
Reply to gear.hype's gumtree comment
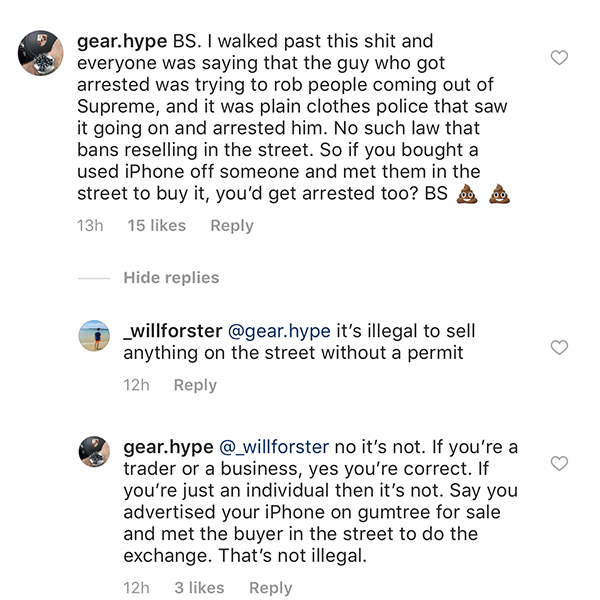click(270, 587)
